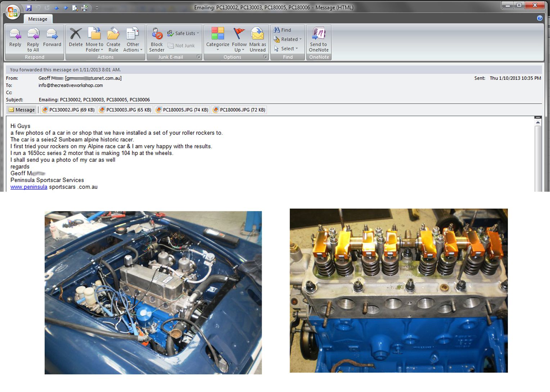Open attachment PC130002.JPG
Viewport: 550px width, 392px height.
[68, 110]
